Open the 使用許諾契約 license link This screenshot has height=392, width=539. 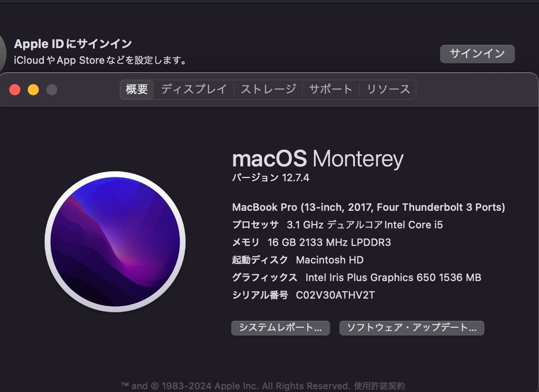coord(379,386)
